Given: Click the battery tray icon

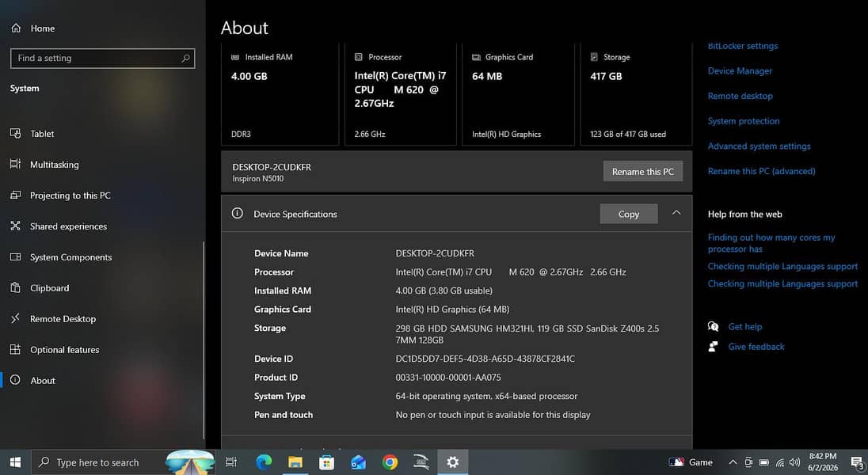Looking at the screenshot, I should coord(764,462).
